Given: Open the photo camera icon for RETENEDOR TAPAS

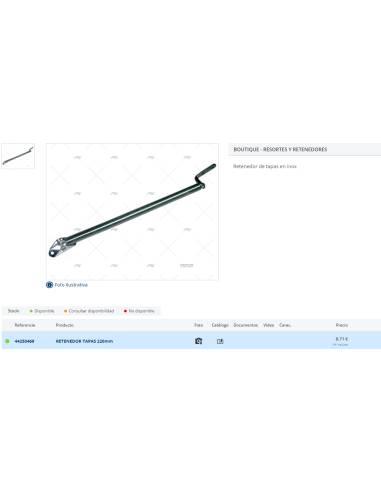Looking at the screenshot, I should click(198, 341).
